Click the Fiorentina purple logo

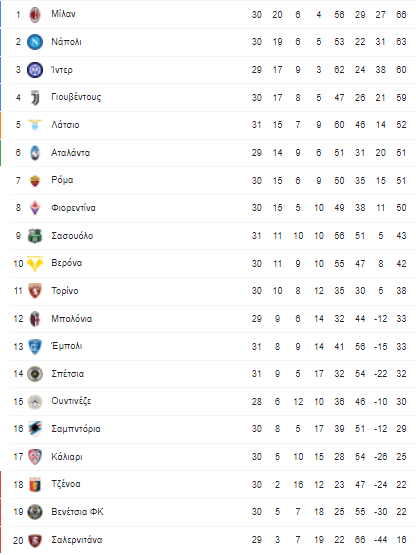pyautogui.click(x=35, y=208)
